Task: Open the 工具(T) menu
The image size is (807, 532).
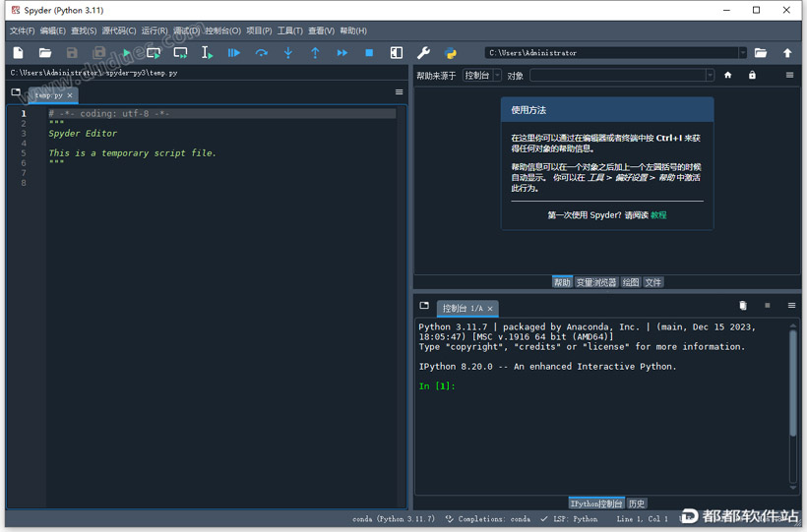Action: [290, 30]
